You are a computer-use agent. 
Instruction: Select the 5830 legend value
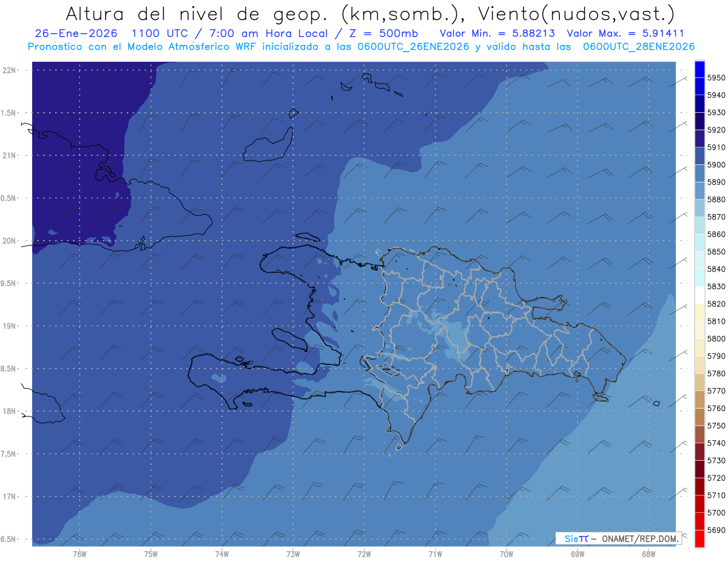click(x=716, y=287)
